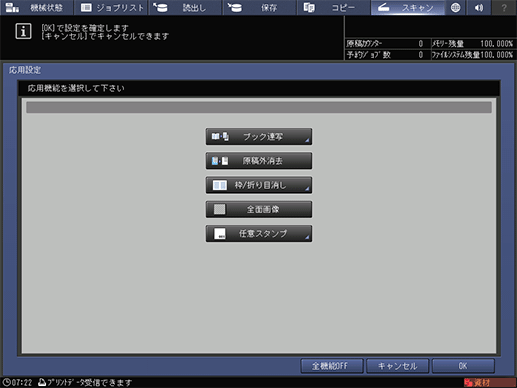Click the scanner icon beside スキャン
Image resolution: width=517 pixels, height=388 pixels.
(384, 7)
